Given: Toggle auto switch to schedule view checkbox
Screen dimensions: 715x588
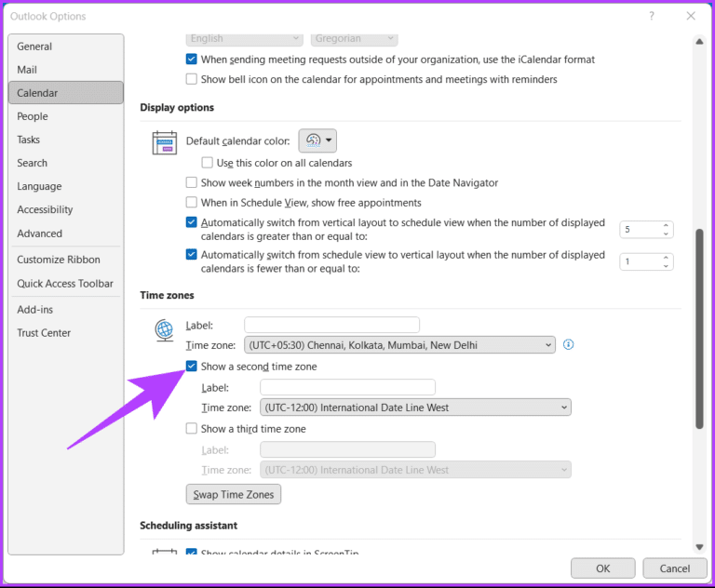Looking at the screenshot, I should [192, 222].
